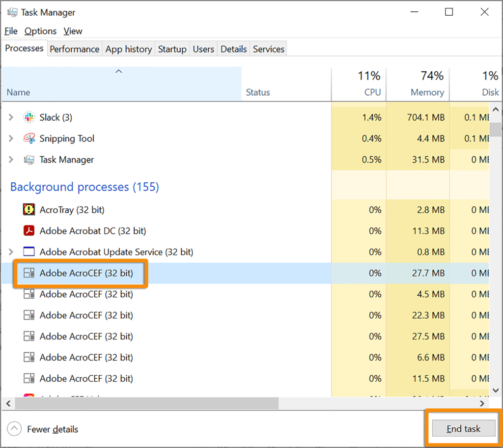Expand the Snipping Tool process group

tap(10, 139)
